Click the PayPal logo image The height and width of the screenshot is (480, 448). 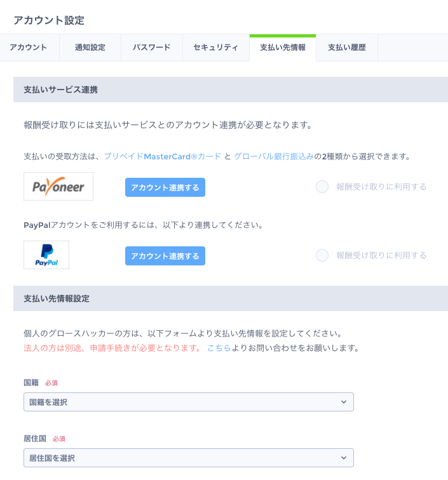pos(46,255)
